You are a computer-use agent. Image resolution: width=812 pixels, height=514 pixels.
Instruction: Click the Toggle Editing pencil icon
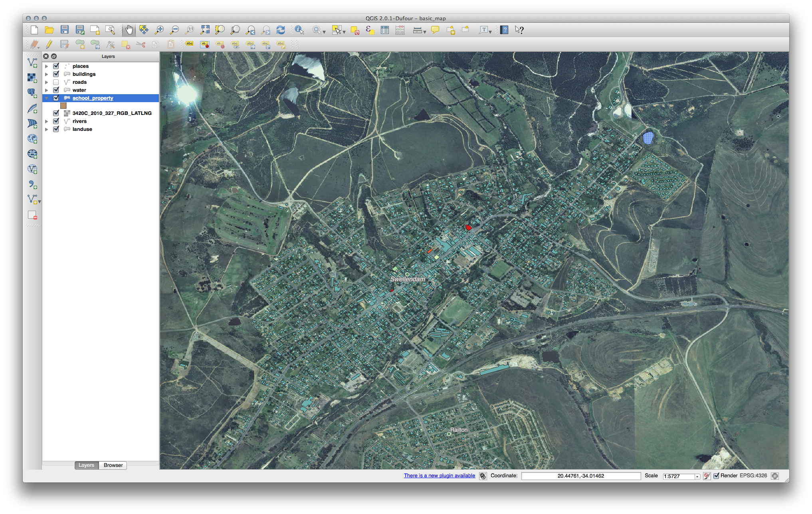pos(49,44)
